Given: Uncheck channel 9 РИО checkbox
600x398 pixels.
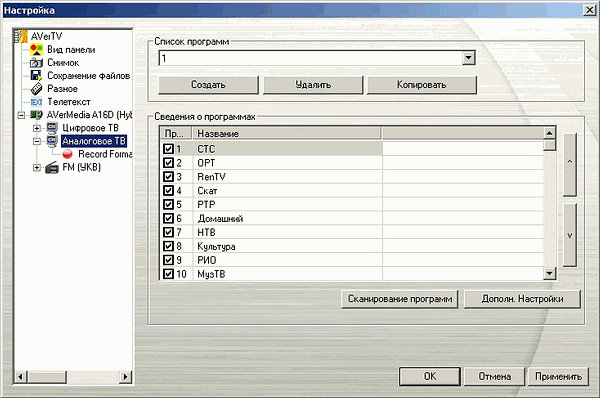Looking at the screenshot, I should tap(168, 260).
